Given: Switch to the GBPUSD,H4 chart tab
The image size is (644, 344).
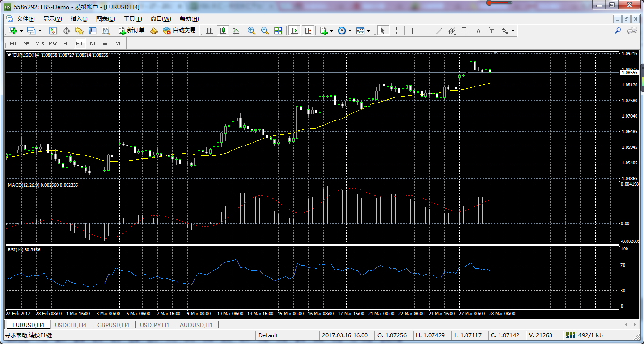Looking at the screenshot, I should tap(113, 325).
